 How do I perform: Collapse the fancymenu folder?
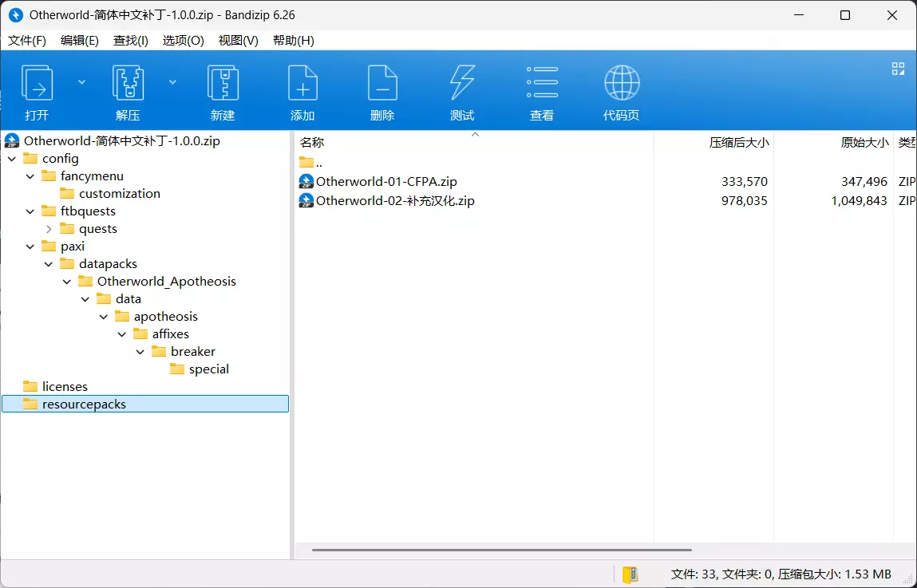point(30,176)
